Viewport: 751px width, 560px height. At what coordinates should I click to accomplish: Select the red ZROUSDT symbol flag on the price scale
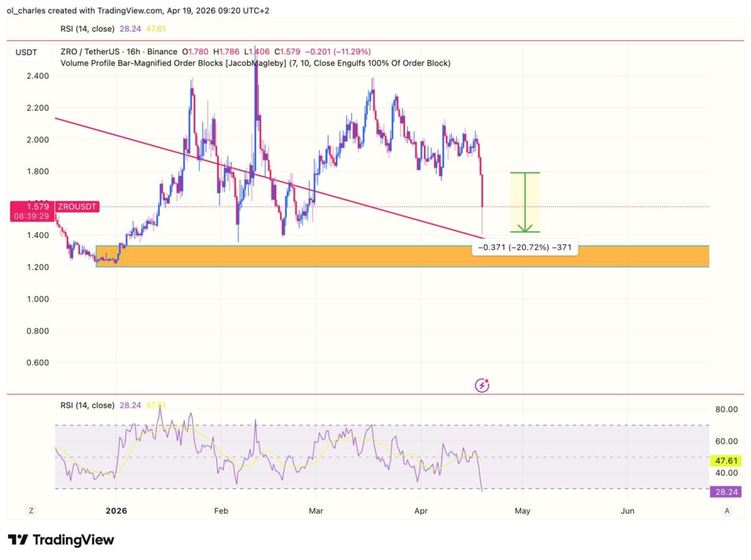point(76,207)
